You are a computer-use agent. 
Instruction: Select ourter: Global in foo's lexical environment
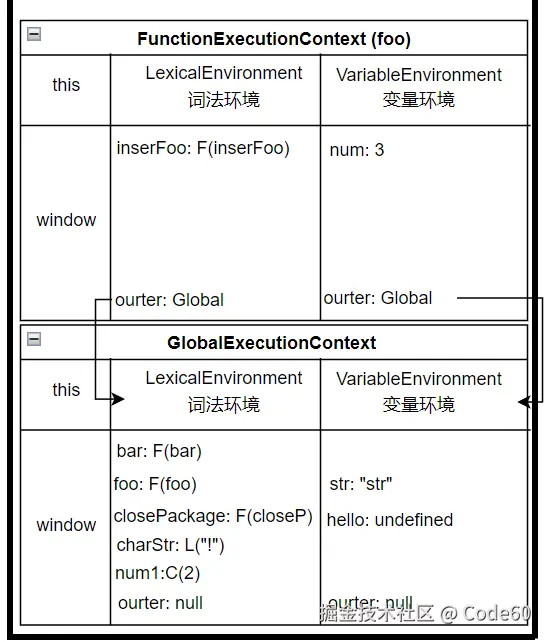coord(169,300)
